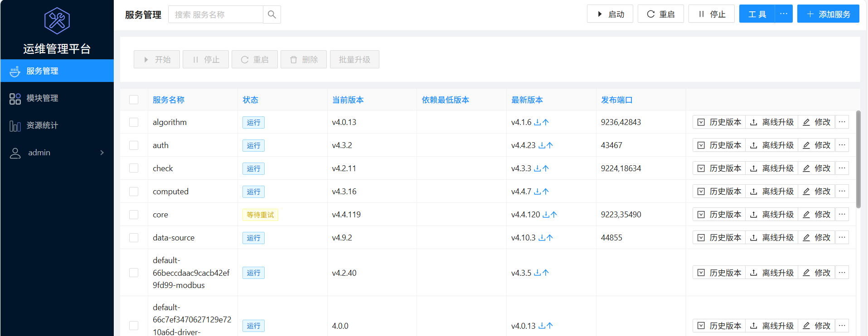This screenshot has height=336, width=868.
Task: Open more actions for modbus row
Action: pyautogui.click(x=842, y=273)
